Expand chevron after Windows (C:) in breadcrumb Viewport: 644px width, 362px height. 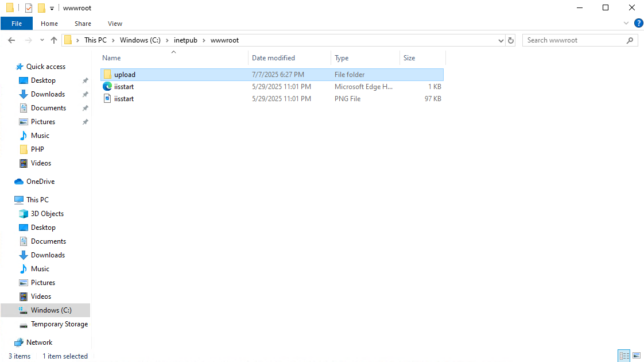point(167,40)
